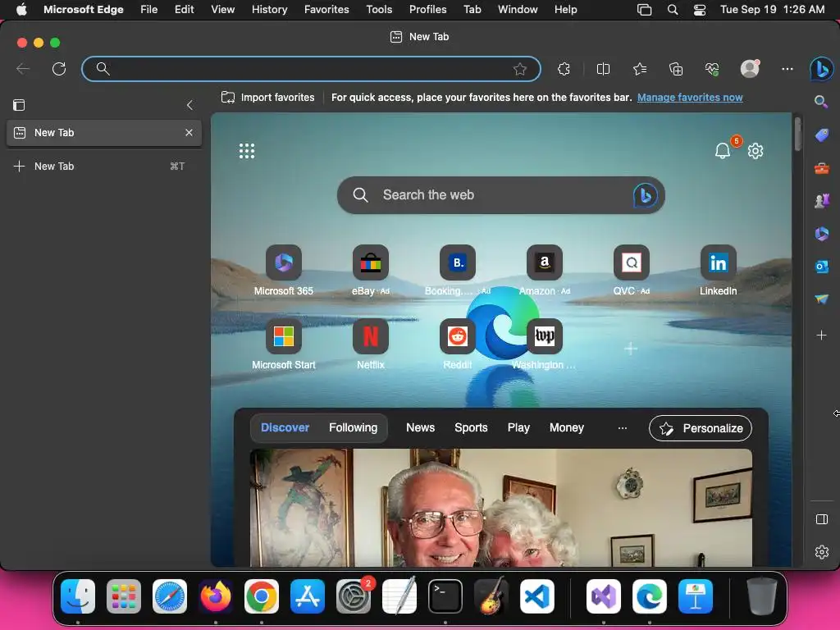Viewport: 840px width, 630px height.
Task: Open the profile avatar
Action: pyautogui.click(x=750, y=69)
